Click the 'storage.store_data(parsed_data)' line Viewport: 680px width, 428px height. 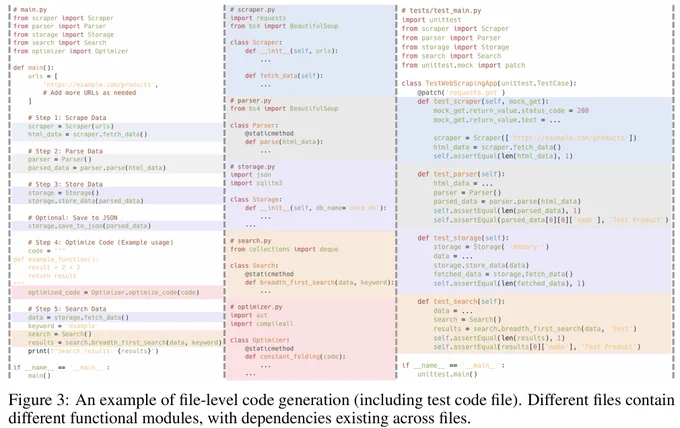coord(85,201)
